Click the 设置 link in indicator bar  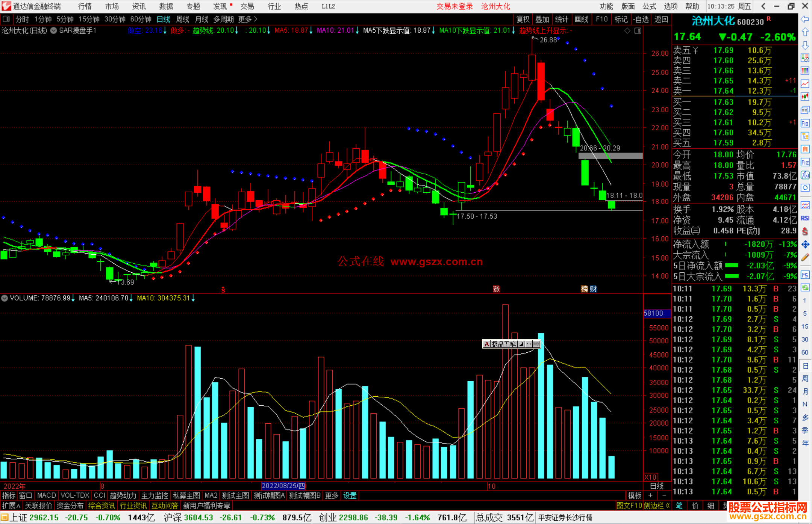click(x=350, y=495)
